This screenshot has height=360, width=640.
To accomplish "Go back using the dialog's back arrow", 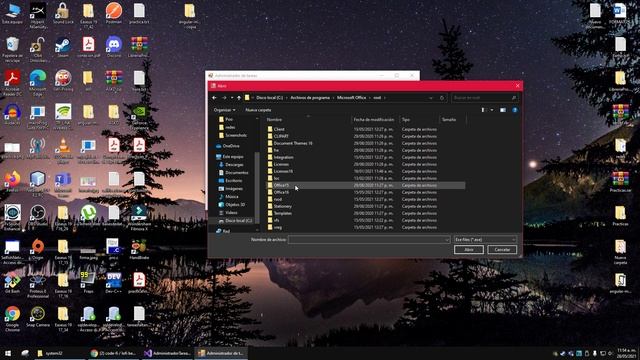I will tap(215, 98).
